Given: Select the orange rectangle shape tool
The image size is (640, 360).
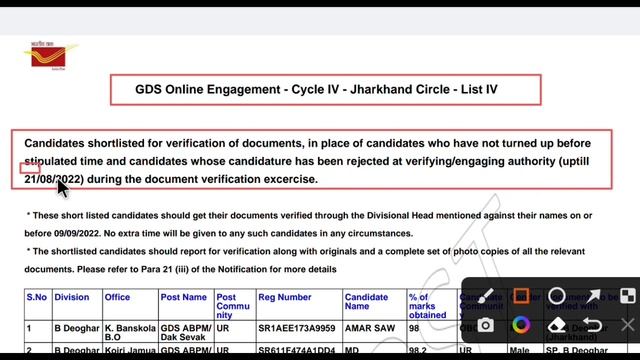Looking at the screenshot, I should (521, 296).
